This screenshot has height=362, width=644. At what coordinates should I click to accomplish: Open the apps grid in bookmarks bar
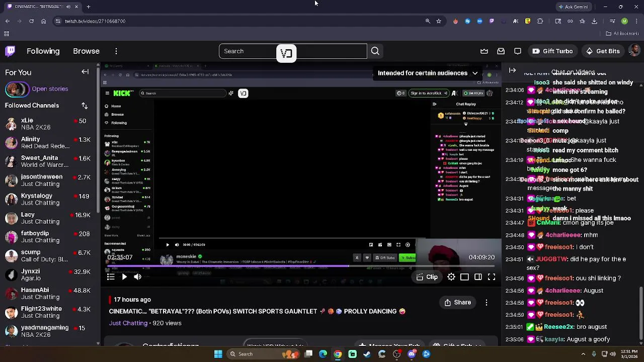pos(7,34)
